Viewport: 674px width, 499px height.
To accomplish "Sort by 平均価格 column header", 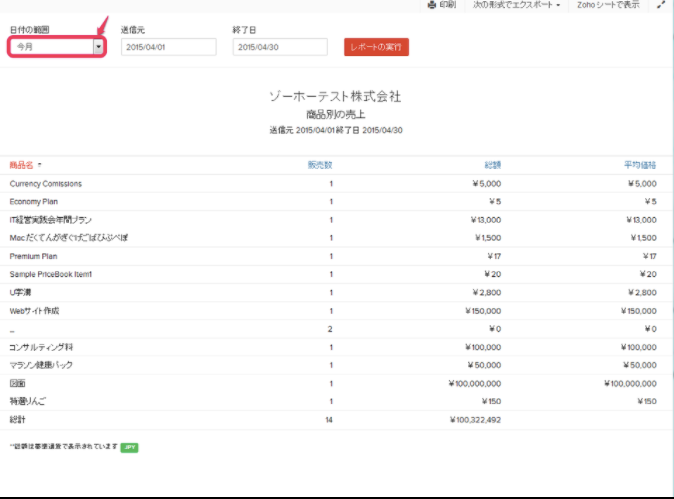I will (x=639, y=165).
